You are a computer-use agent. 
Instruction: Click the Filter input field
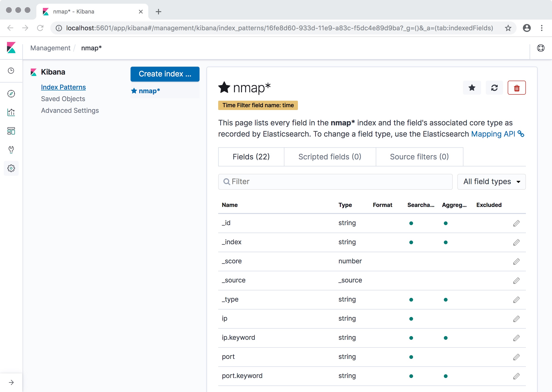335,181
